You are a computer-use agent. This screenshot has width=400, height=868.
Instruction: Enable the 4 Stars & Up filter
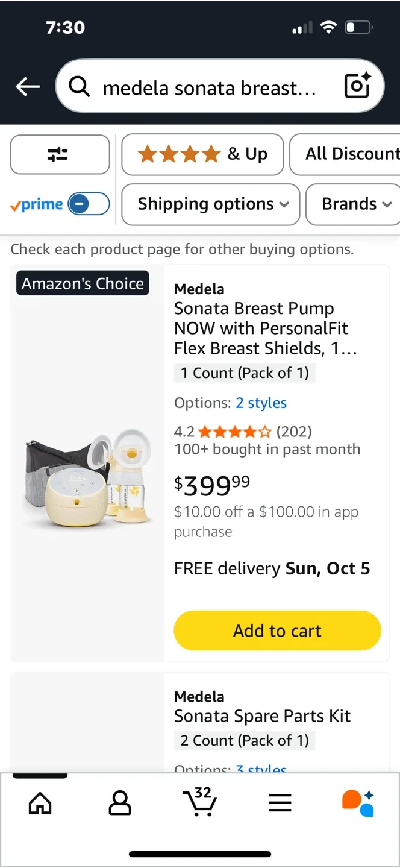(202, 154)
